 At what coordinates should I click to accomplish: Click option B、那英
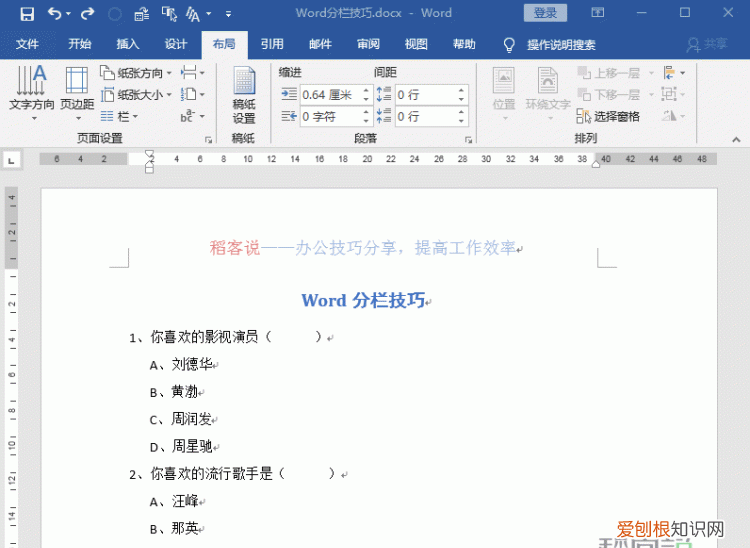tap(175, 528)
